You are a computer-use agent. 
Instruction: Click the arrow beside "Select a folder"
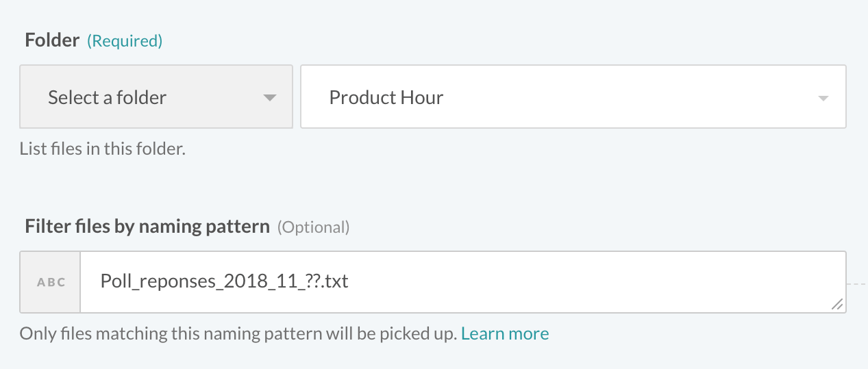coord(269,98)
